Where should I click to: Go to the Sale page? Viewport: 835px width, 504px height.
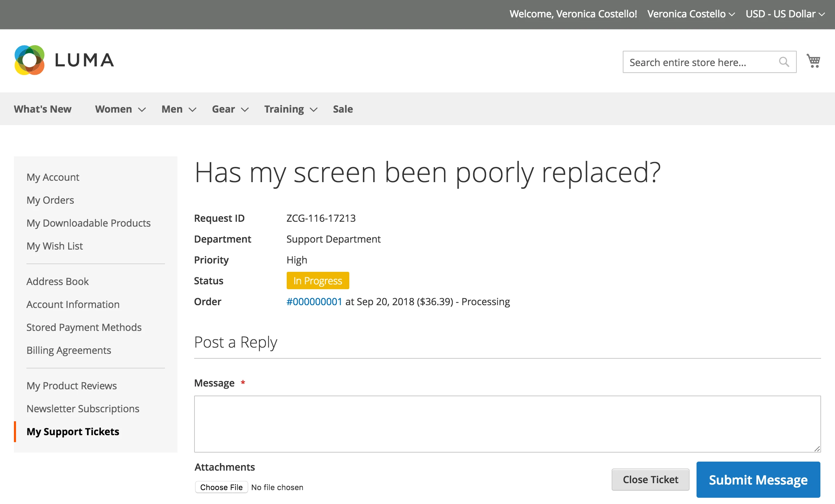[x=343, y=109]
